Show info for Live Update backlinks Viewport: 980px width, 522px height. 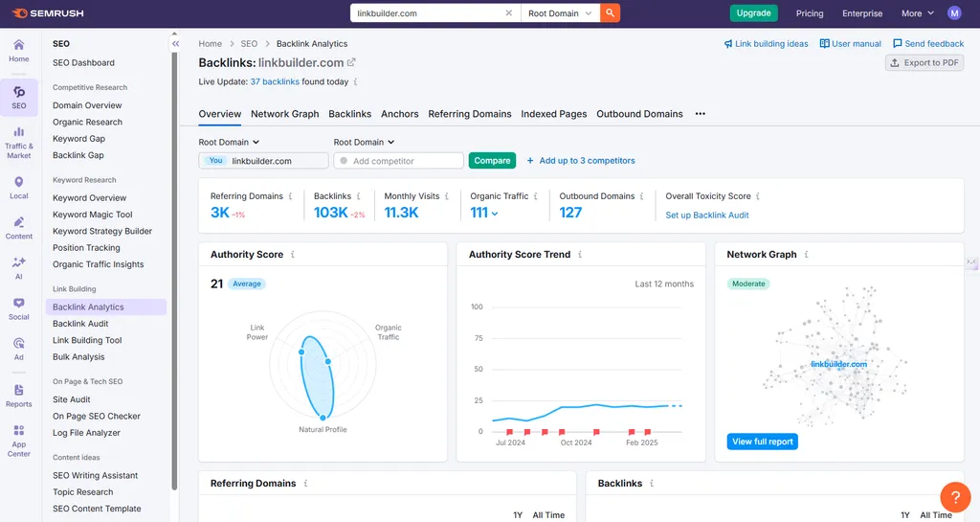pos(356,82)
